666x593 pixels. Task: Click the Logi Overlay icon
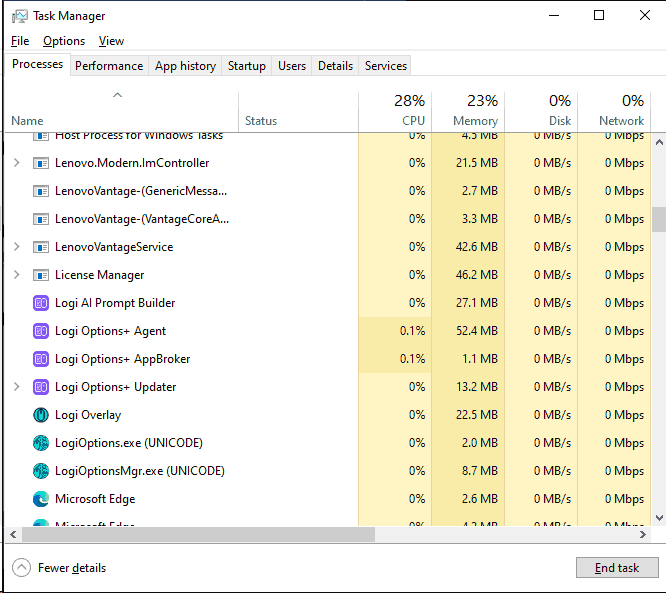pos(41,415)
